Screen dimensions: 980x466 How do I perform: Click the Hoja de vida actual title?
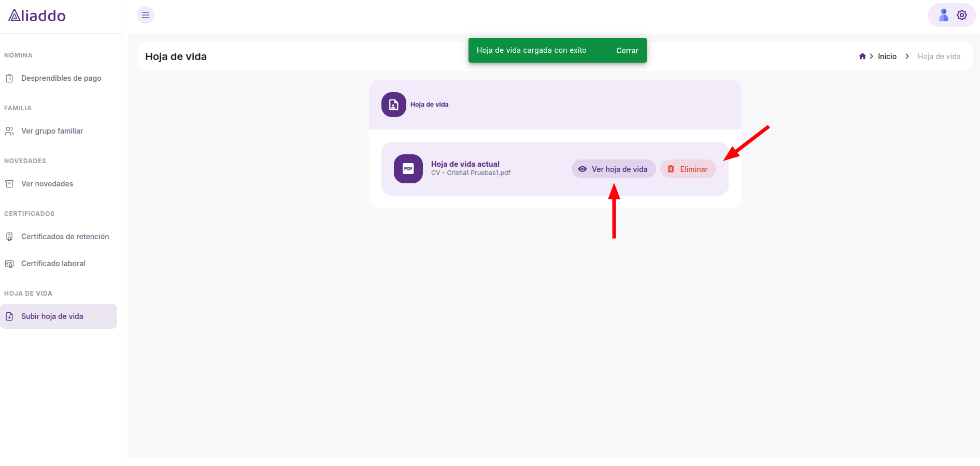click(465, 164)
